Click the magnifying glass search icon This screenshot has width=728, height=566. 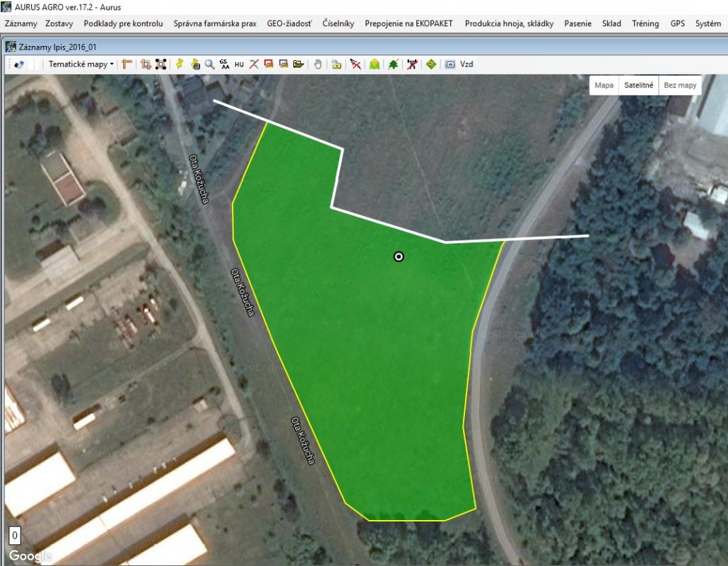(x=210, y=64)
